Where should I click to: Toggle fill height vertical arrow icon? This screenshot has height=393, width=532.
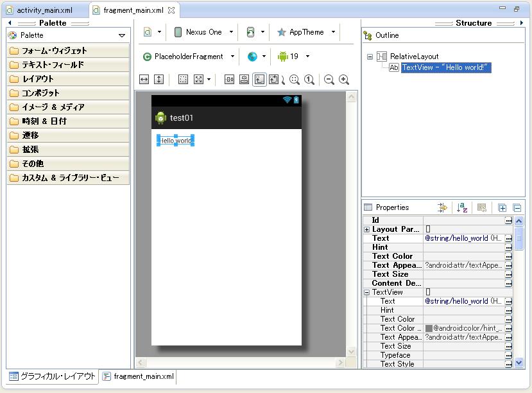pos(159,80)
